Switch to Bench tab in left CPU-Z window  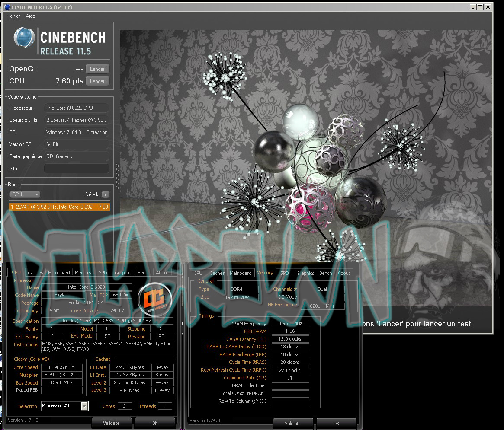144,273
